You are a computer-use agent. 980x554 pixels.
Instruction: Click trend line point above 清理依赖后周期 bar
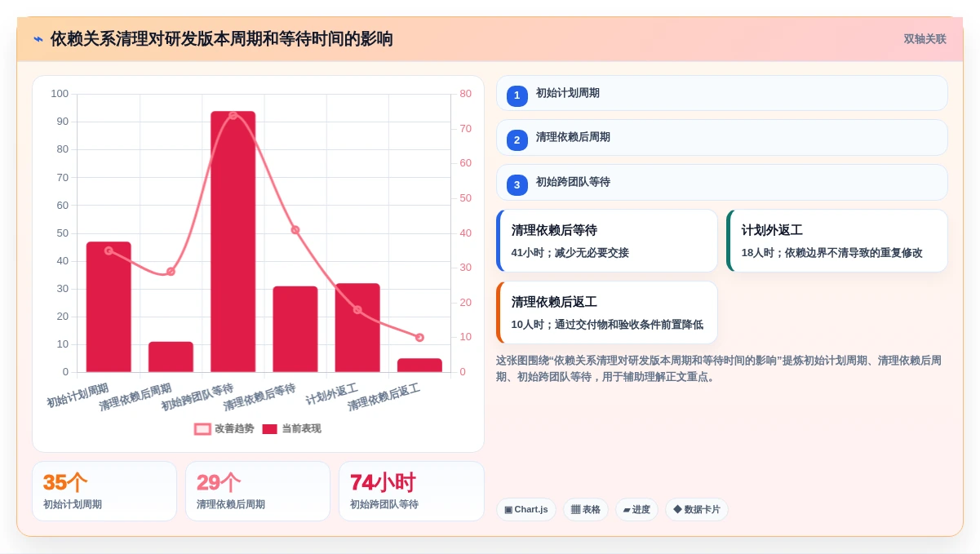point(171,272)
